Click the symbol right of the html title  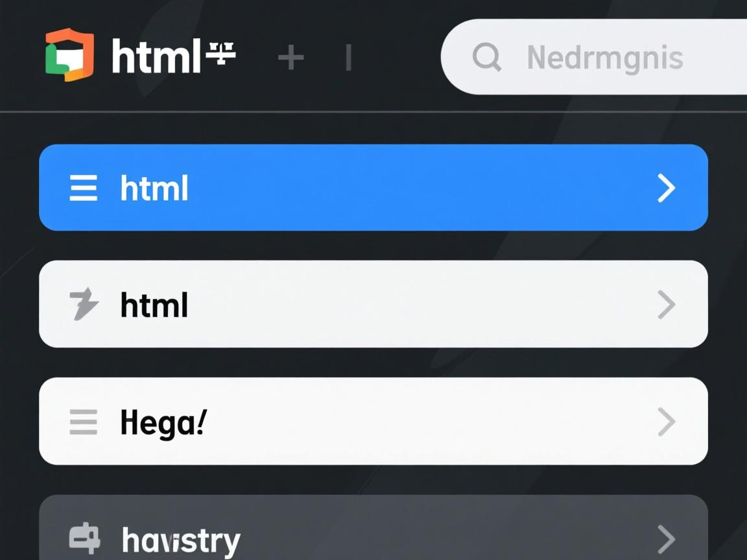pyautogui.click(x=220, y=55)
